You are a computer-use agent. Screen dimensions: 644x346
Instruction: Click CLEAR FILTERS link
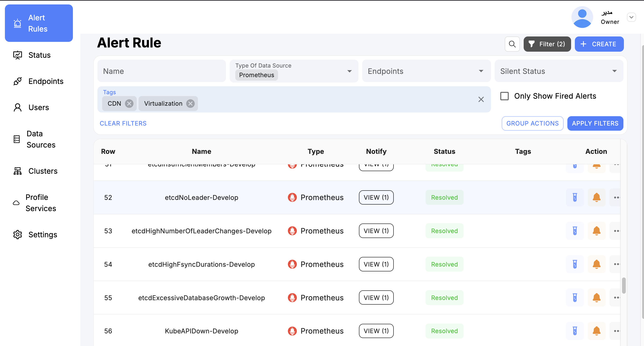(x=123, y=123)
